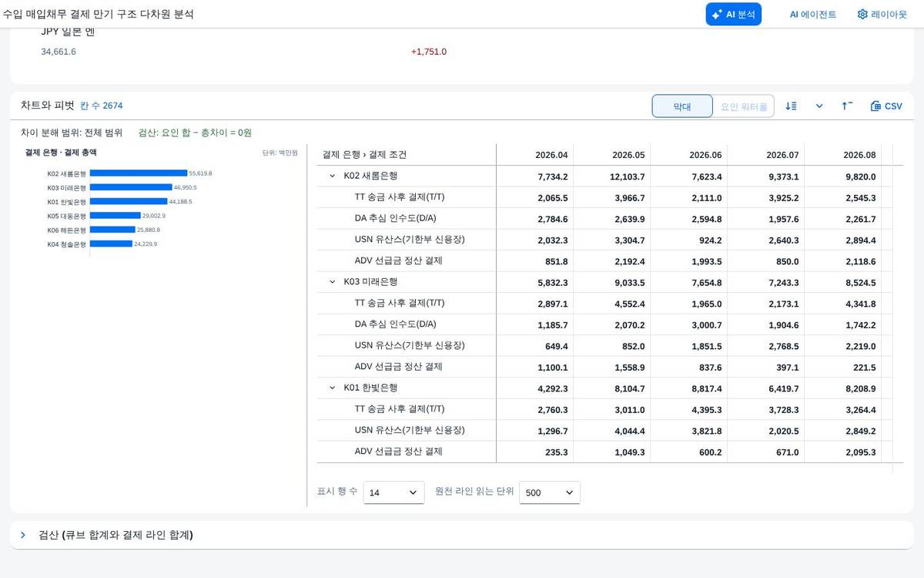The height and width of the screenshot is (578, 924).
Task: Expand 검산 (큐브 합계와 결제 라인 합계) section
Action: 23,535
